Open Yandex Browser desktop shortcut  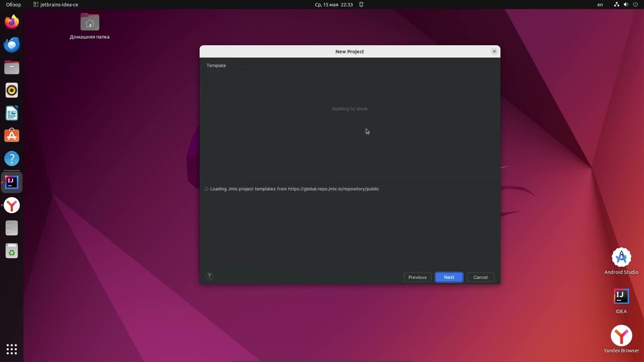click(621, 339)
